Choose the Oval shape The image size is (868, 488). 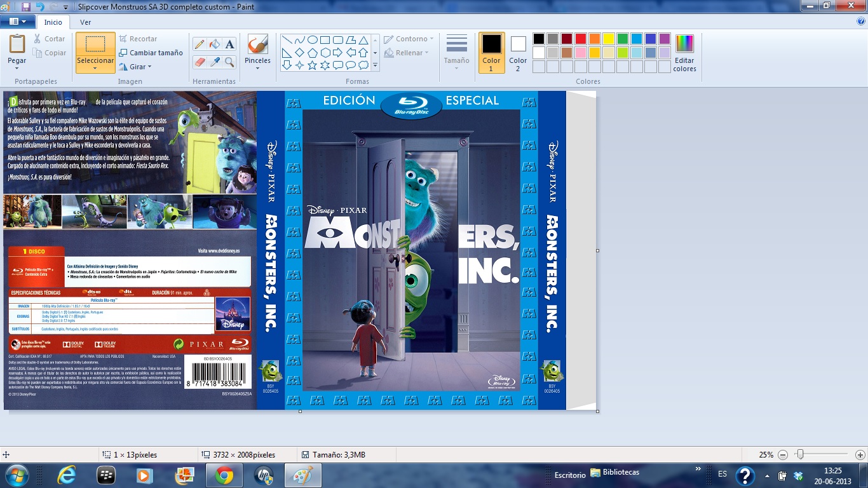tap(312, 40)
